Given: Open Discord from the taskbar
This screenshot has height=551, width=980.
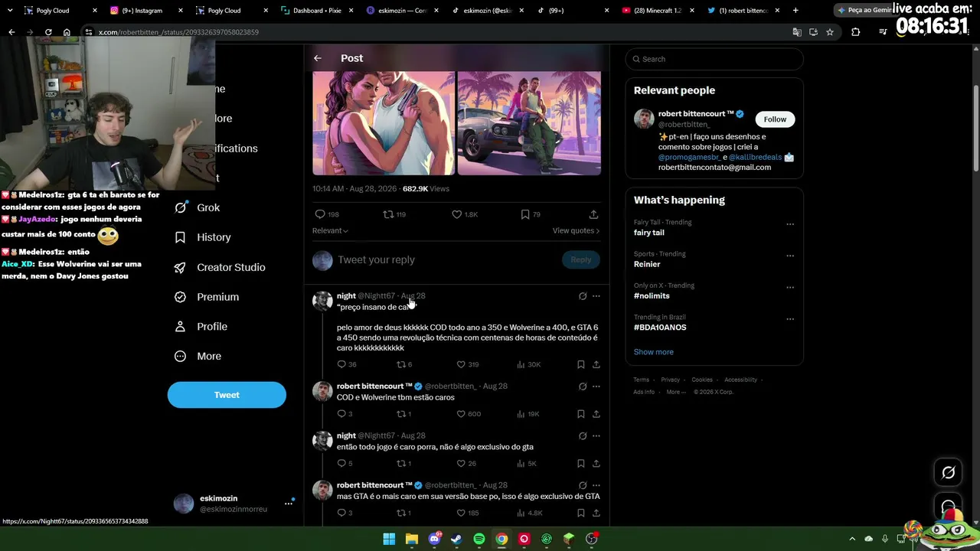Looking at the screenshot, I should (x=434, y=539).
